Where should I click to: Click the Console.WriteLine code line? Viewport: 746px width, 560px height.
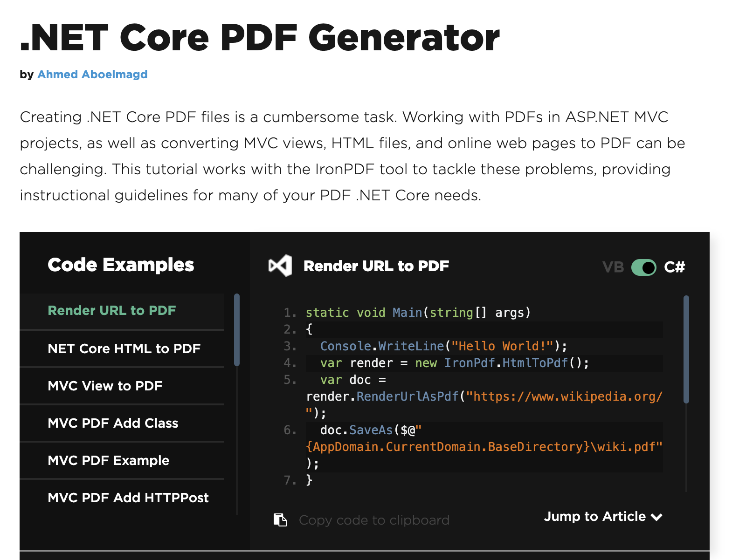[x=443, y=346]
